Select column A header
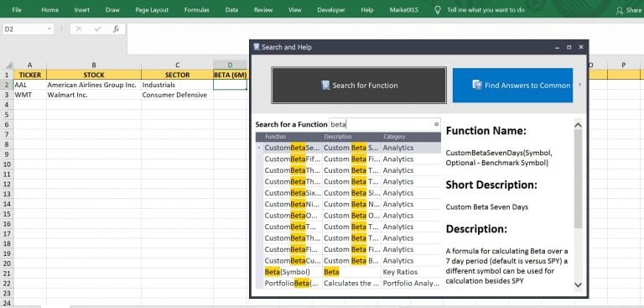This screenshot has width=644, height=308. [30, 65]
